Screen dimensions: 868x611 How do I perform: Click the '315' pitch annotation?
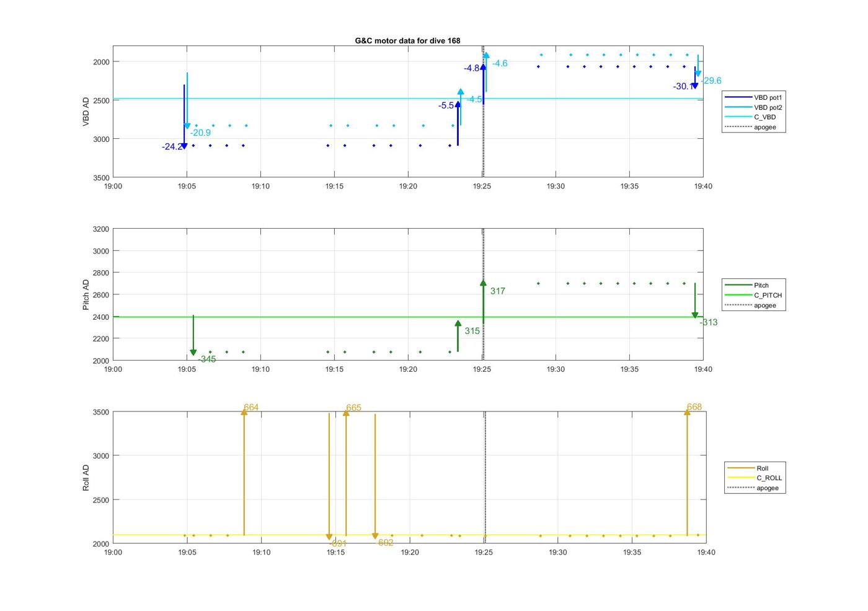(472, 331)
